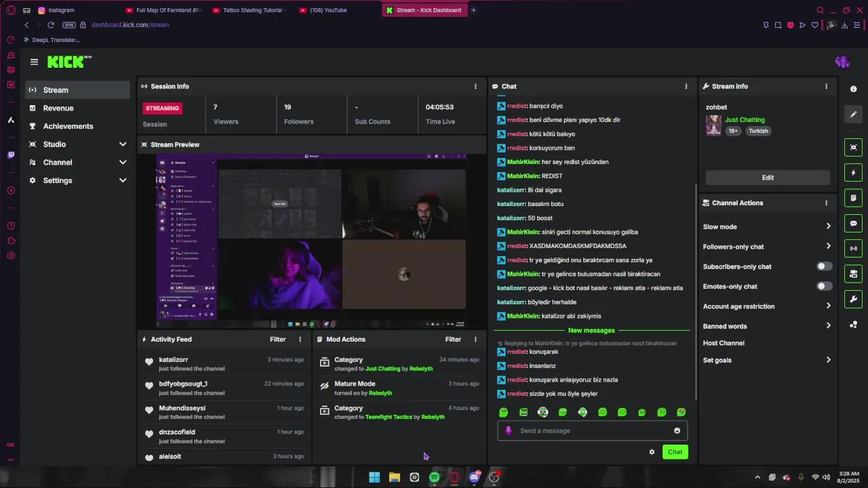Open Chat panel three-dot menu

click(686, 87)
